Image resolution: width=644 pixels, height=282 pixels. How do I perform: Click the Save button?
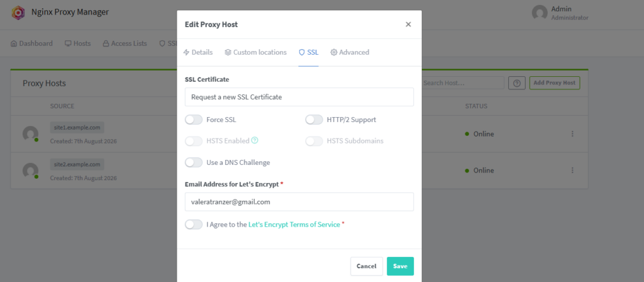point(400,266)
